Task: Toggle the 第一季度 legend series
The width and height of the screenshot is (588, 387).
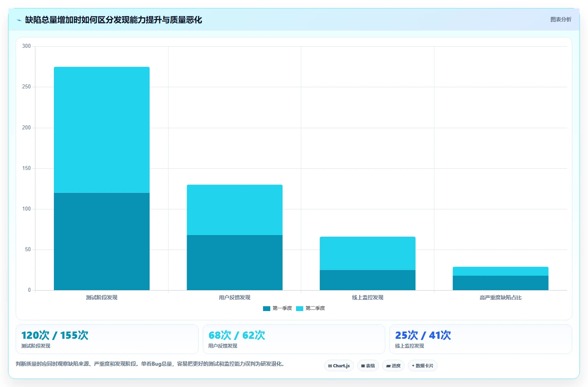Action: [x=278, y=308]
